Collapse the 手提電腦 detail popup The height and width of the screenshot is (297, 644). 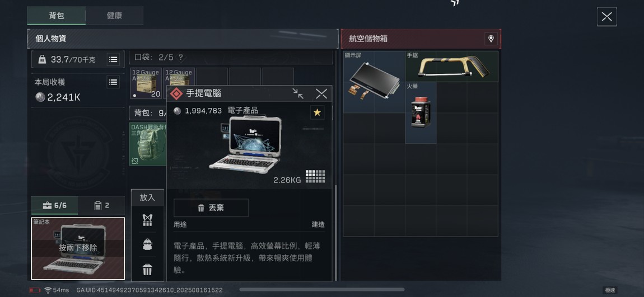(x=298, y=93)
